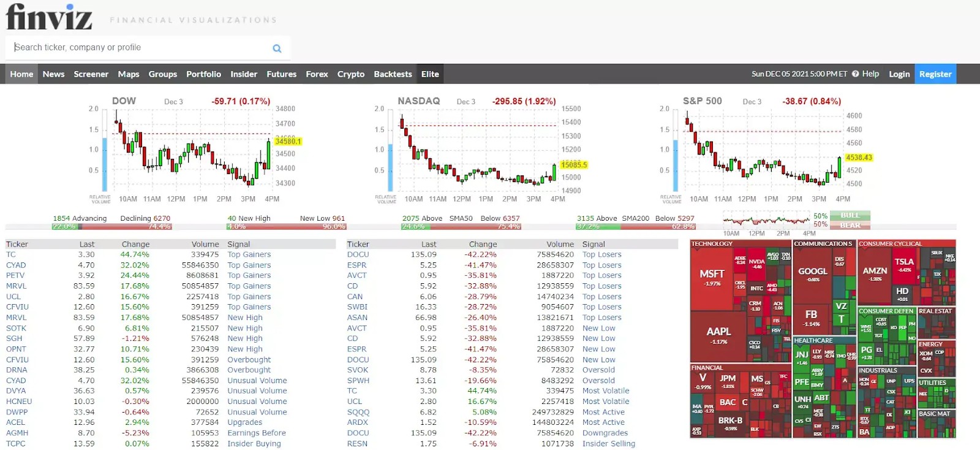Click the Downgrades signal link
Viewport: 980px width, 450px height.
pyautogui.click(x=605, y=433)
